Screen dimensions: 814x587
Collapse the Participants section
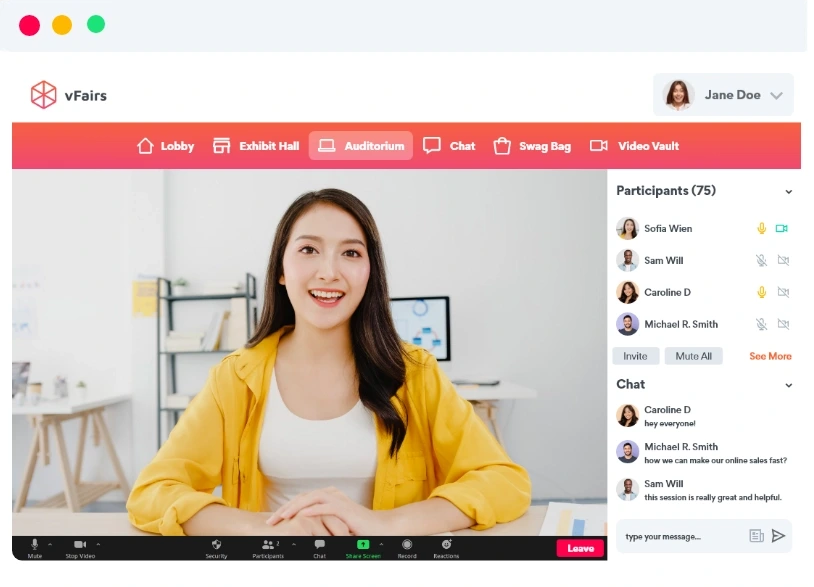pyautogui.click(x=789, y=191)
